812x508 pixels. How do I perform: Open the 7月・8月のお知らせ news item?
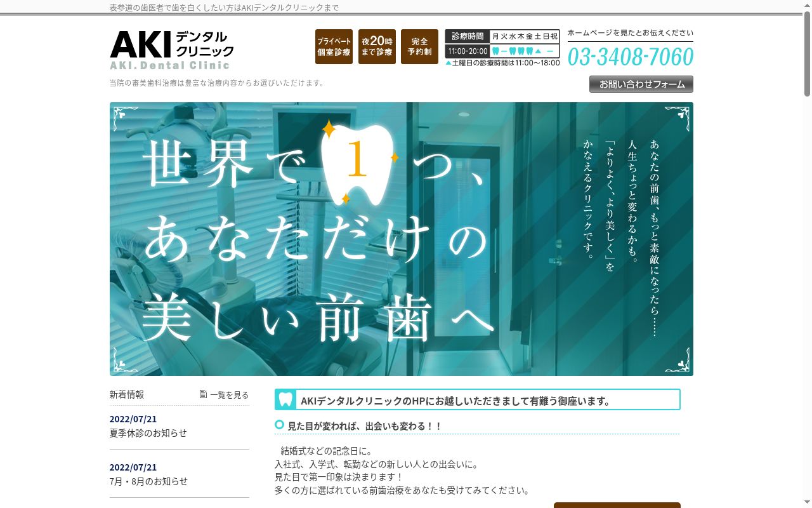coord(149,481)
